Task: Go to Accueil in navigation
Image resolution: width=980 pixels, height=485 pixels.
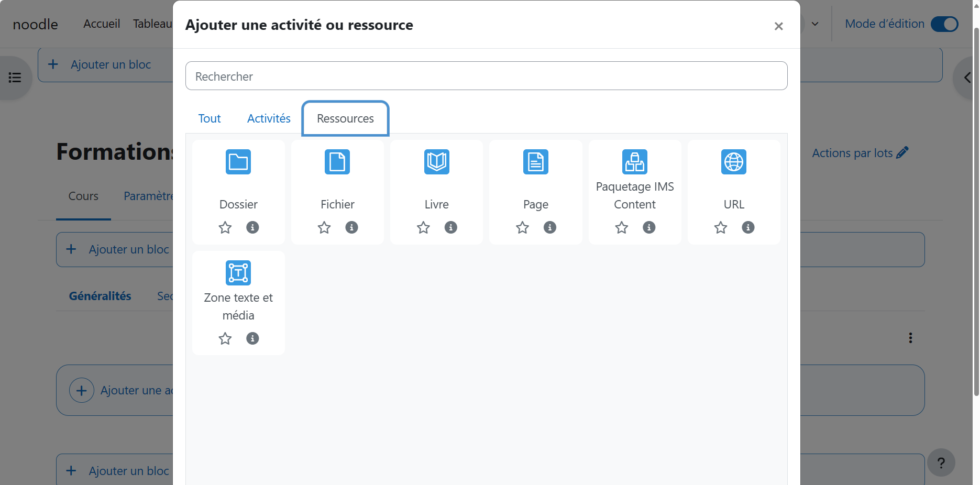Action: pyautogui.click(x=102, y=24)
